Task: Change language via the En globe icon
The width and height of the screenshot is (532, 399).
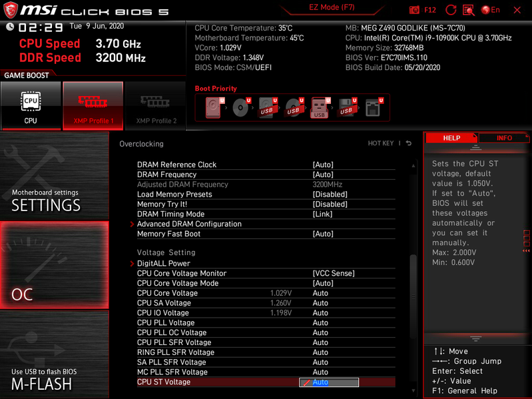Action: [490, 10]
